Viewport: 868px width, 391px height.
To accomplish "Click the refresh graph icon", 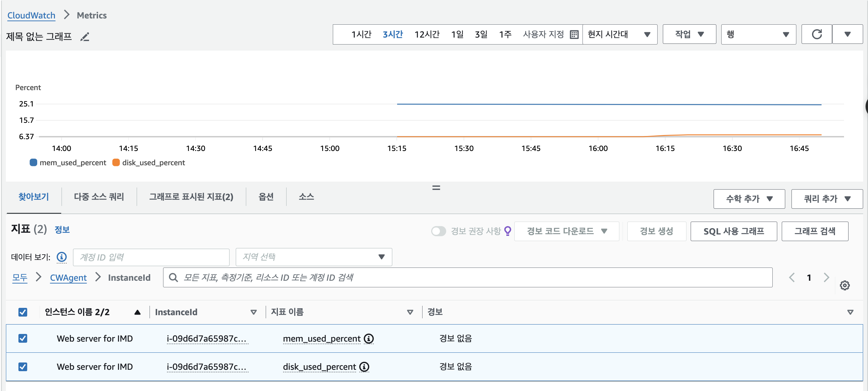I will pos(817,34).
